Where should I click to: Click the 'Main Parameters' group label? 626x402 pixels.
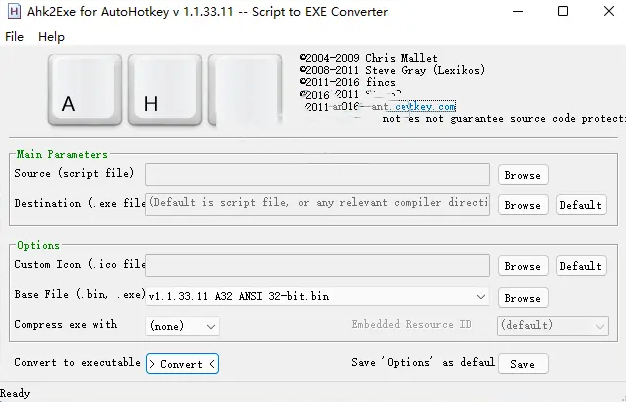(62, 154)
